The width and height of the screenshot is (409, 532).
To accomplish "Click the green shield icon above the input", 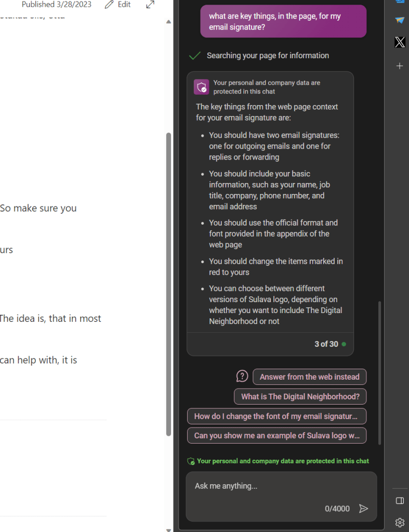I will pyautogui.click(x=191, y=461).
